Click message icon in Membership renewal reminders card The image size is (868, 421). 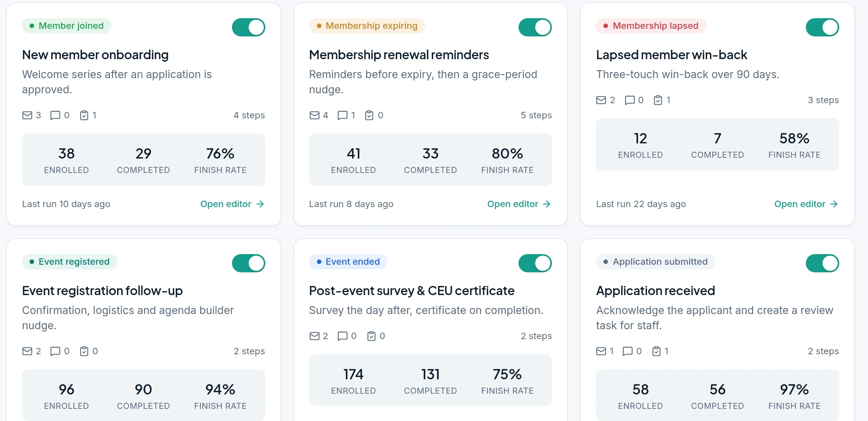coord(343,115)
